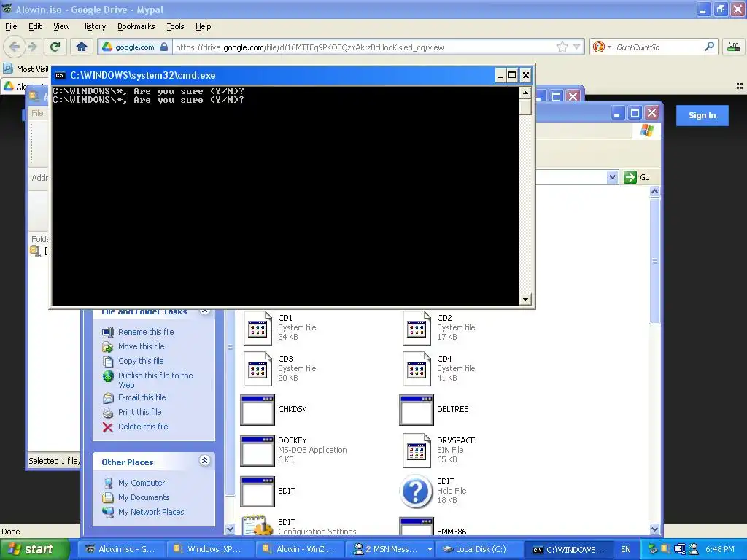Image resolution: width=747 pixels, height=560 pixels.
Task: Click Delete this file
Action: [x=143, y=427]
